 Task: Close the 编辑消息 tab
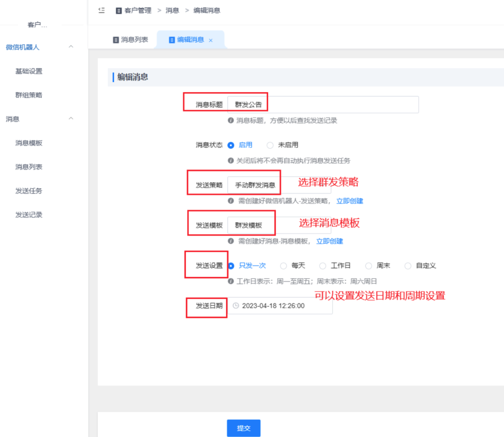tap(211, 40)
